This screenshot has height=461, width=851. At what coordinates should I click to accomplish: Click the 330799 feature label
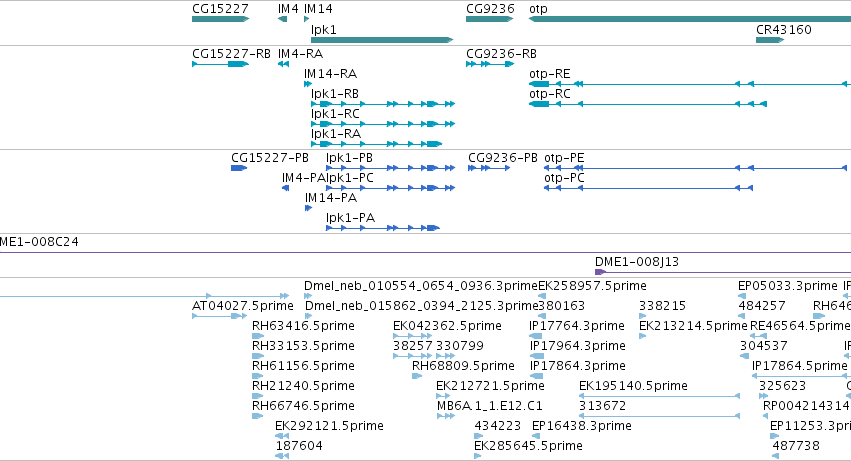pyautogui.click(x=460, y=346)
